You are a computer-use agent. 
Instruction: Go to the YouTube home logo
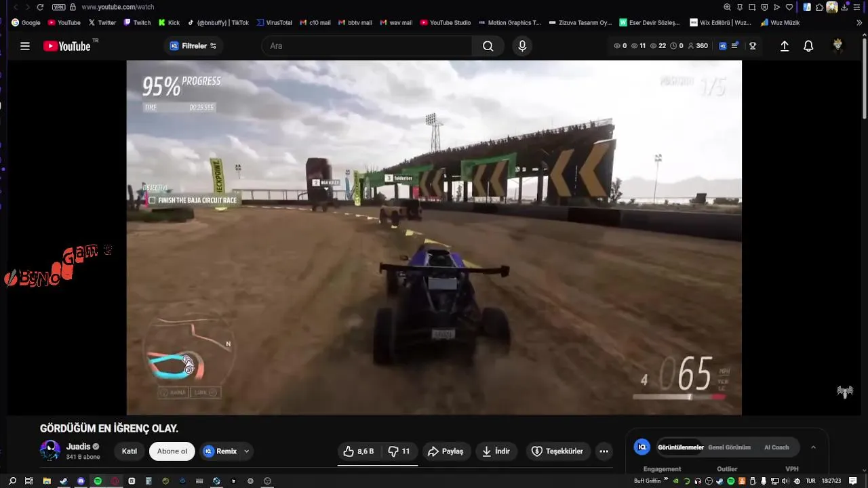click(66, 46)
